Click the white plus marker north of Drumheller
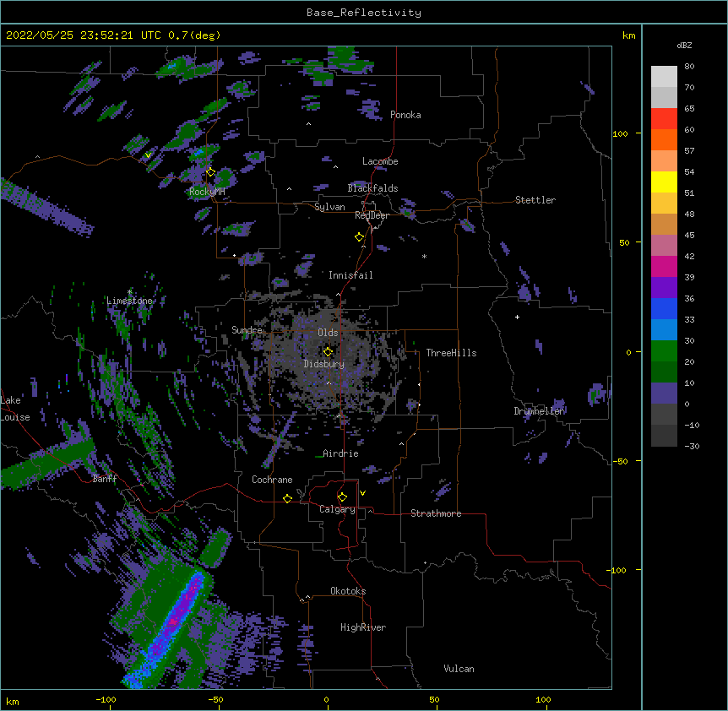This screenshot has height=711, width=728. click(517, 317)
